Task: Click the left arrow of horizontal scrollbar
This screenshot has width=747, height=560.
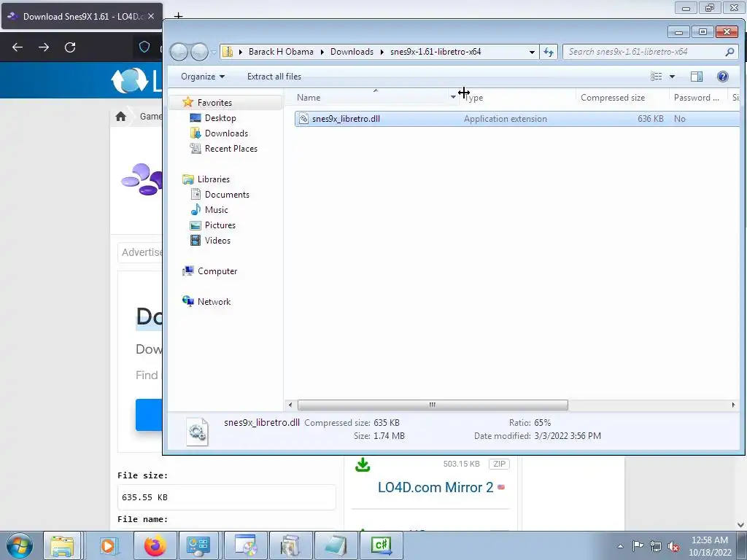Action: click(x=290, y=405)
